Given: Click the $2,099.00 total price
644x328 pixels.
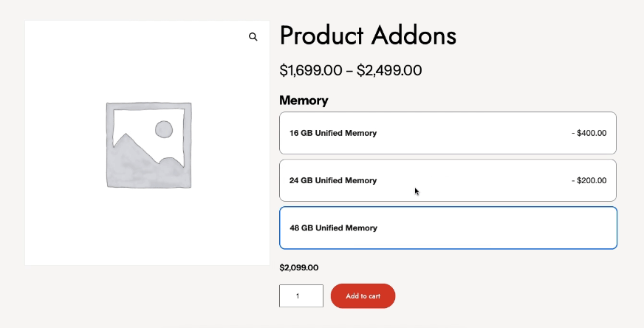Looking at the screenshot, I should tap(299, 268).
